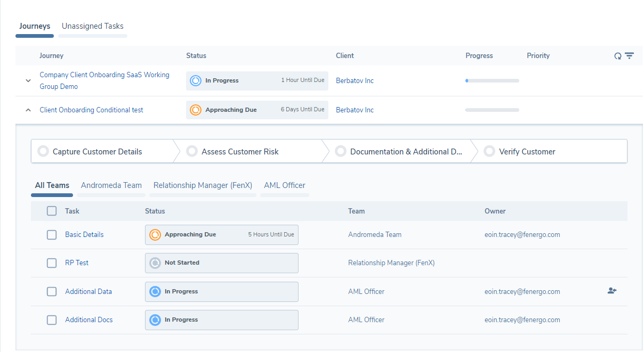Click the In Progress icon for Additional Docs
Screen dimensions: 644x352
click(x=155, y=320)
